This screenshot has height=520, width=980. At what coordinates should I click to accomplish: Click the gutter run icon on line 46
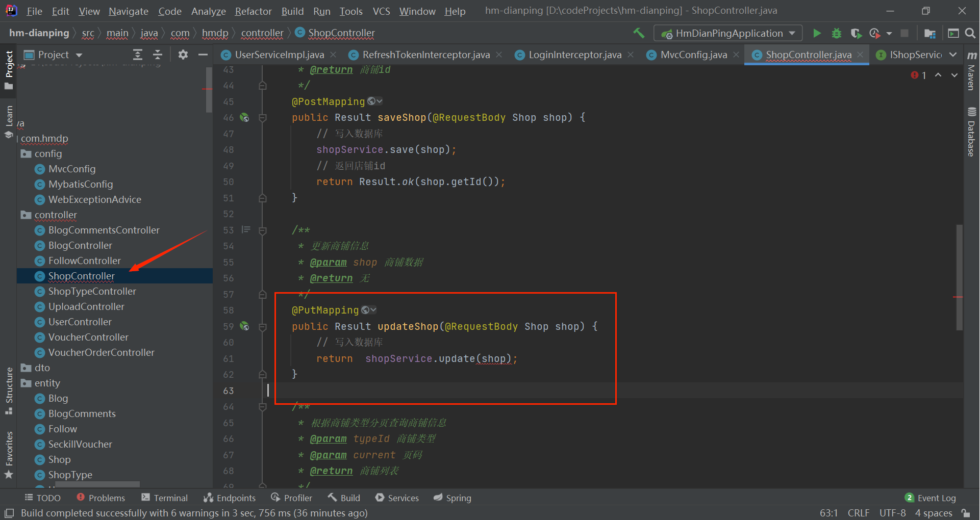click(245, 118)
